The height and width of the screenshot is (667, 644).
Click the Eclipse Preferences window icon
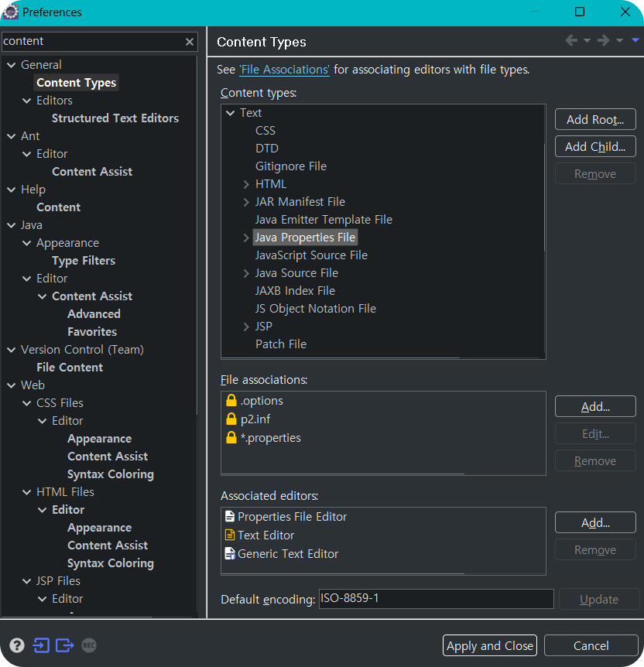pos(10,12)
